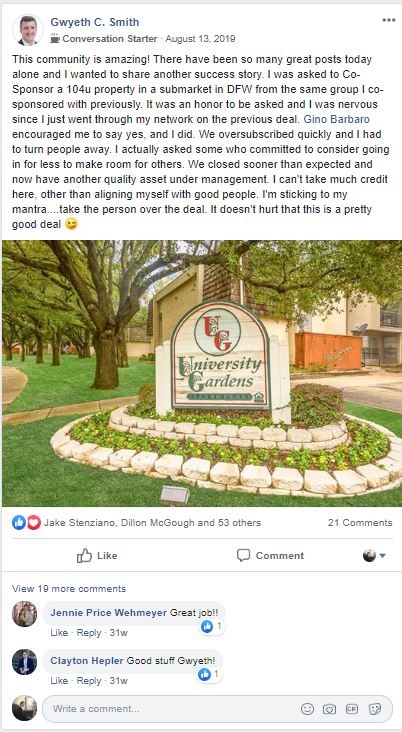Like the post with thumbs-up button

point(98,555)
